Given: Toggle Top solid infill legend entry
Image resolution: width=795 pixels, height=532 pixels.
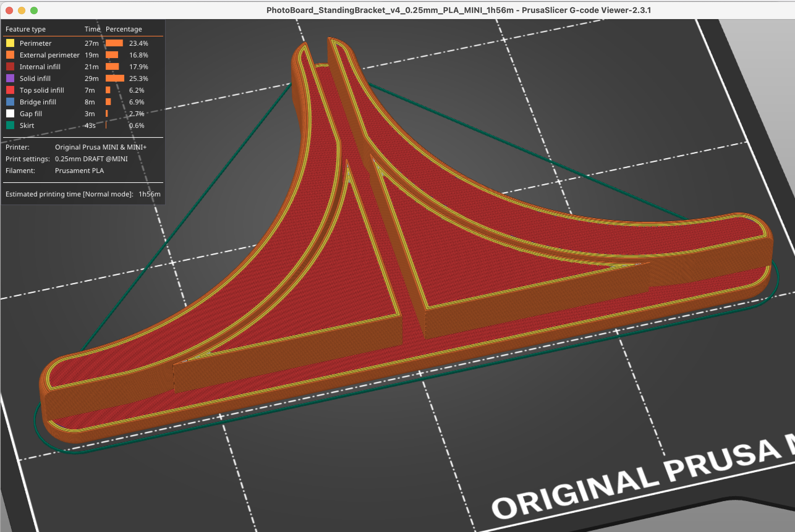Looking at the screenshot, I should (41, 90).
